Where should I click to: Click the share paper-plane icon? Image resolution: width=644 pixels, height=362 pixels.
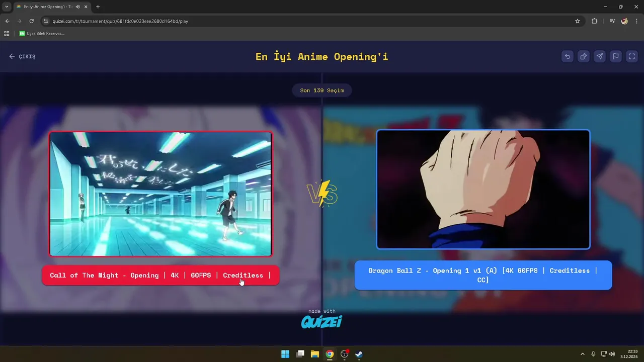pyautogui.click(x=600, y=56)
